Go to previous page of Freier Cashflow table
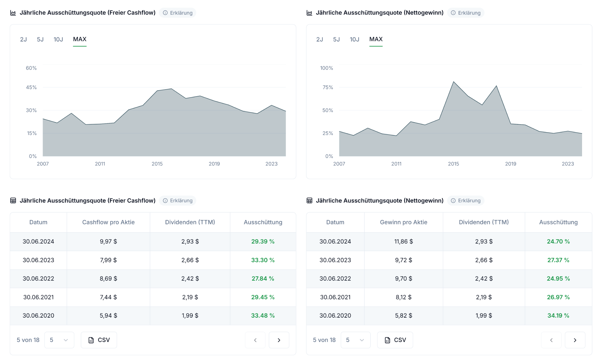The height and width of the screenshot is (364, 602). point(255,340)
